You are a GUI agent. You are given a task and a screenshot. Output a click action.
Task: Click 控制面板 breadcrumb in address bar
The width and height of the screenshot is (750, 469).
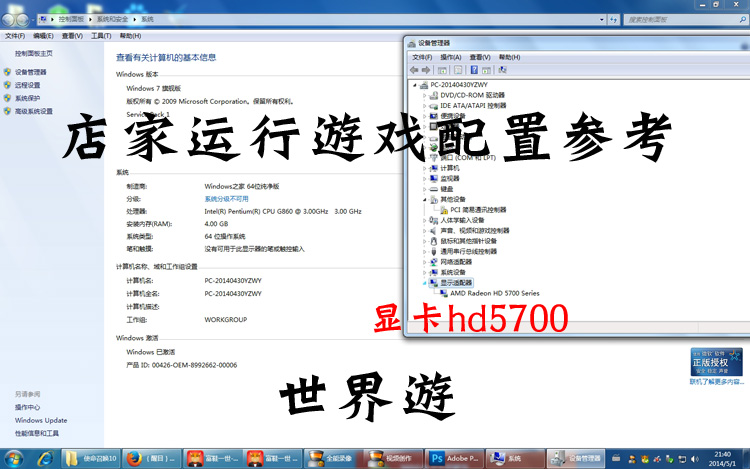tap(71, 19)
